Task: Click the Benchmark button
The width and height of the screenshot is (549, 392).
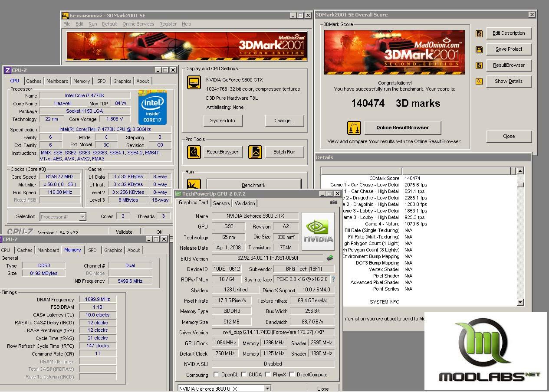Action: 253,185
